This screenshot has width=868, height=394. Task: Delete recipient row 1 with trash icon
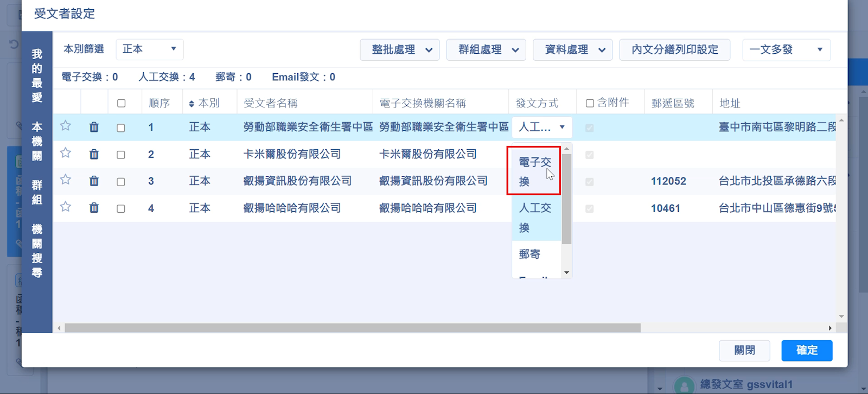pos(94,127)
